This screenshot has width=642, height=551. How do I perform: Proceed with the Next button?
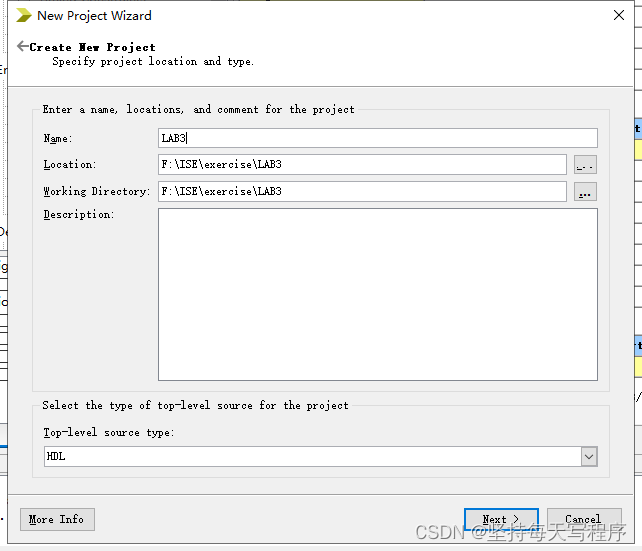501,519
